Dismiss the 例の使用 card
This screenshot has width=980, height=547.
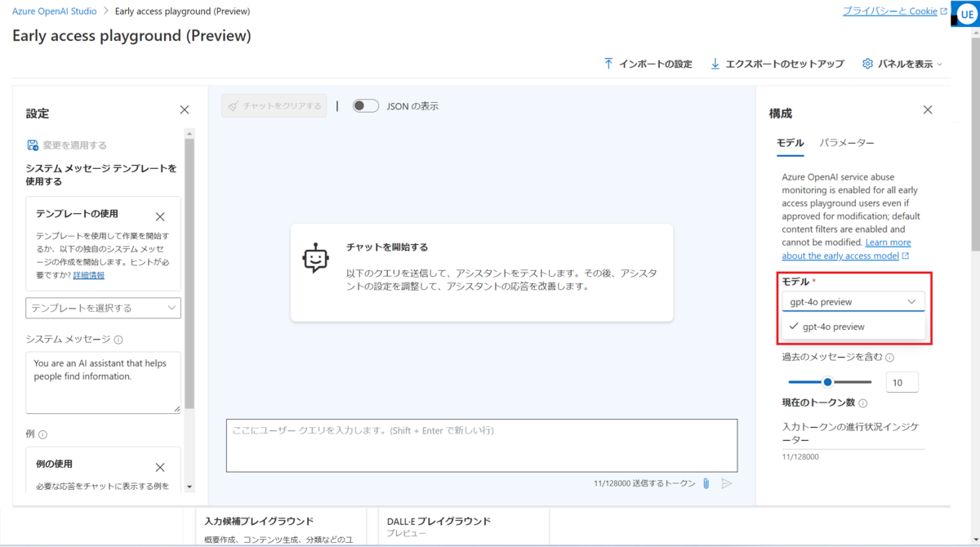click(160, 468)
